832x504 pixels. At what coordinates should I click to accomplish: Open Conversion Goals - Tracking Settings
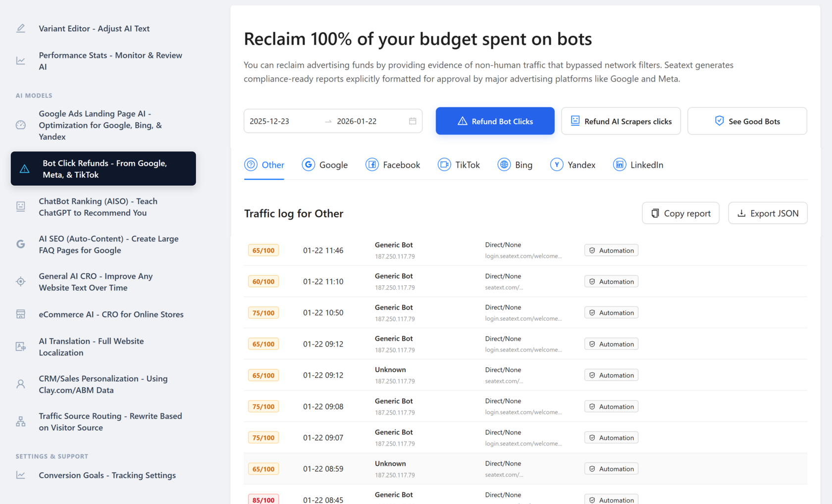(103, 475)
